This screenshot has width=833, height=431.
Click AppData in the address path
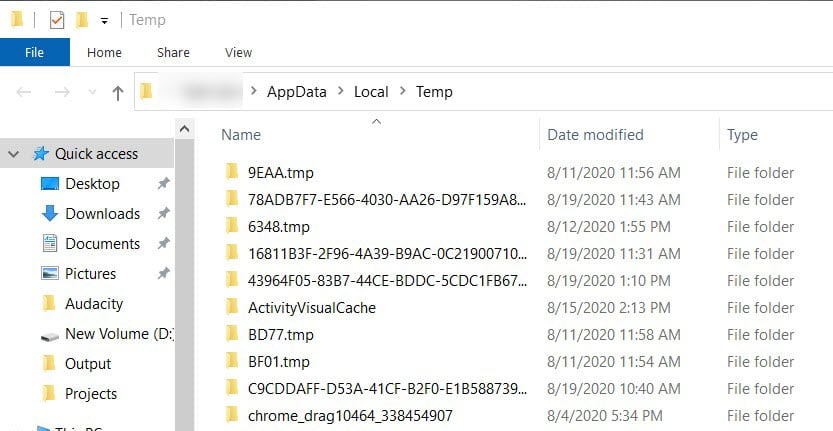(296, 92)
